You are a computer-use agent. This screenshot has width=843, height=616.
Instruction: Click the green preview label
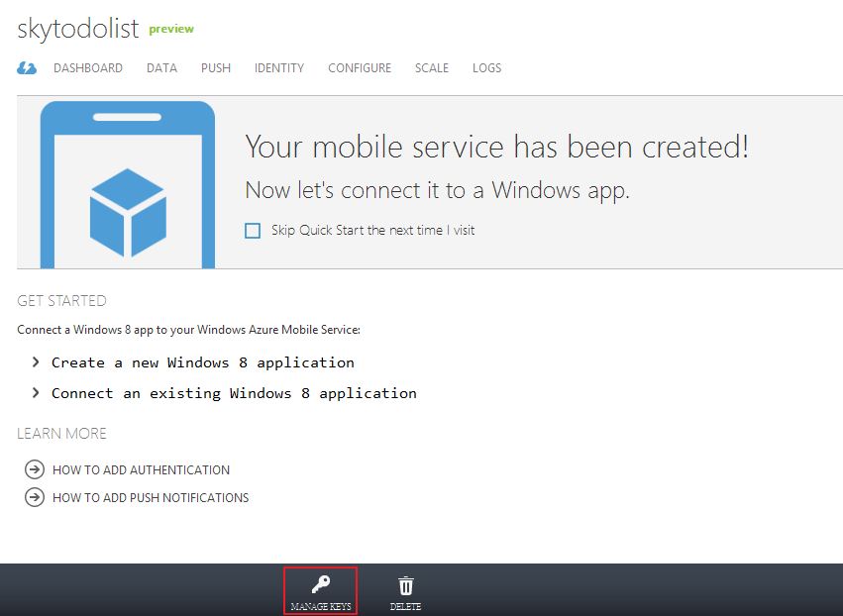coord(171,29)
